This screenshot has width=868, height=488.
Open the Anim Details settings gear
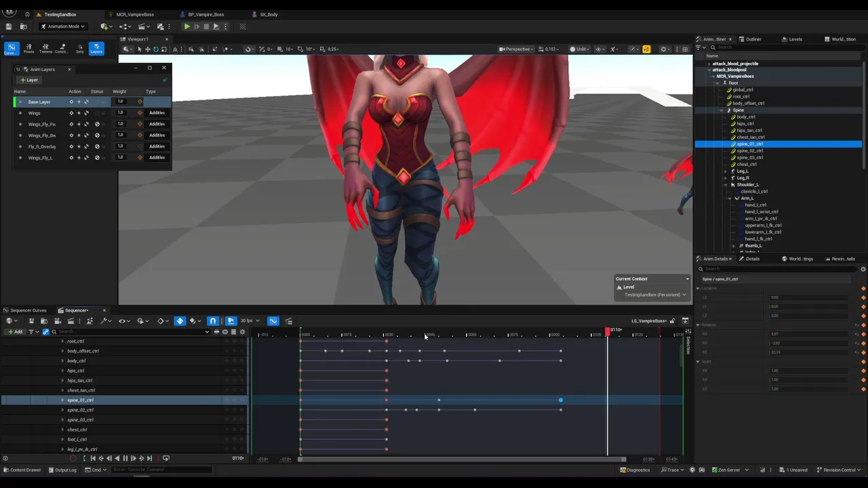[x=863, y=269]
